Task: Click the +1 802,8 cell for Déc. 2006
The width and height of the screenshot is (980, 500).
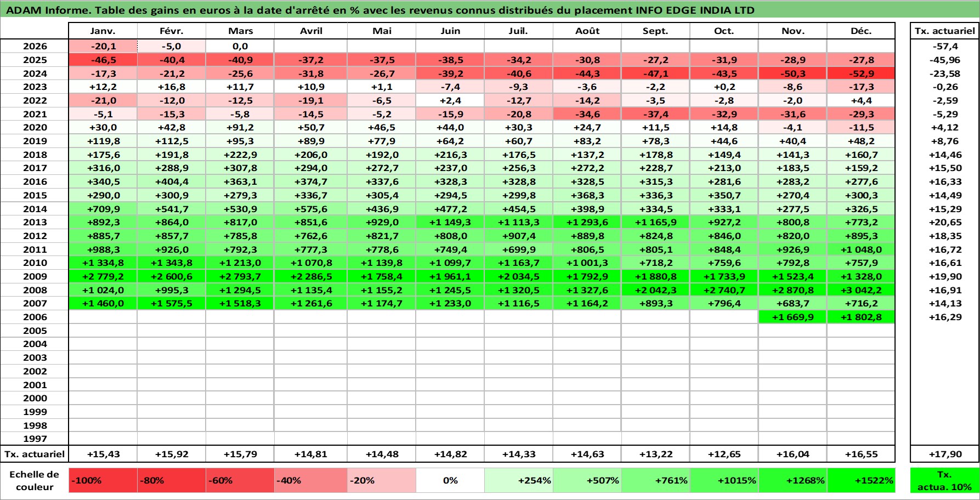Action: point(861,317)
